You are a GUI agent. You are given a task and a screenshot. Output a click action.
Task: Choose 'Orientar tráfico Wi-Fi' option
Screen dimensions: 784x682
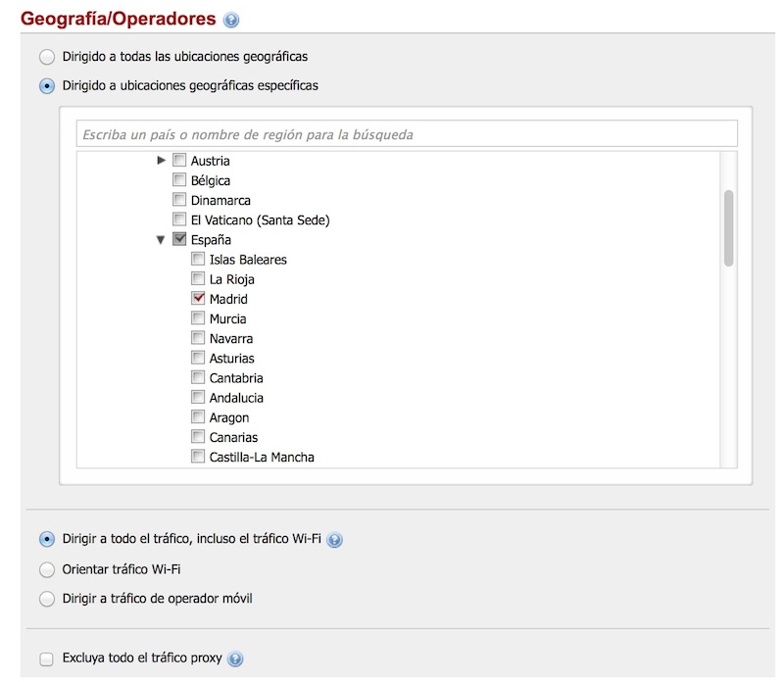click(47, 569)
